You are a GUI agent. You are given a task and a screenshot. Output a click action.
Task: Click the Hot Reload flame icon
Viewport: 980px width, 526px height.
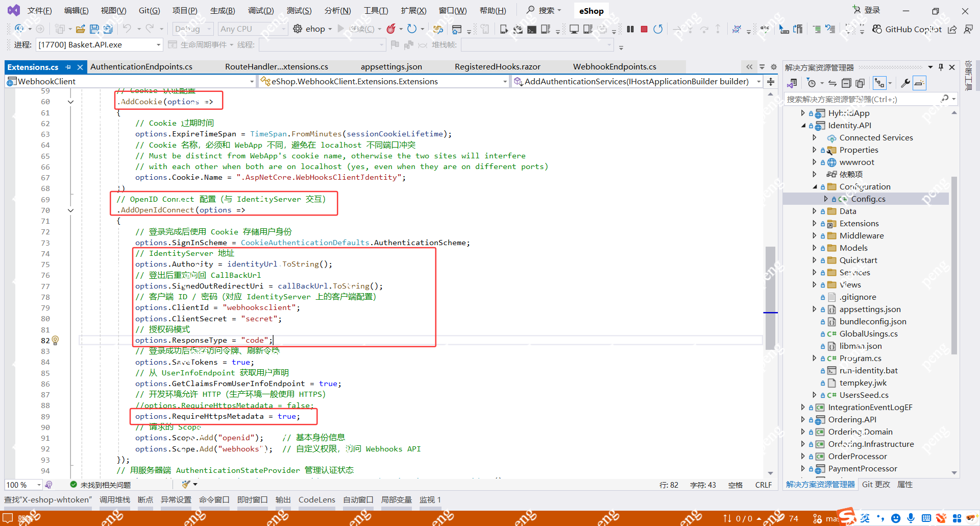click(x=391, y=29)
